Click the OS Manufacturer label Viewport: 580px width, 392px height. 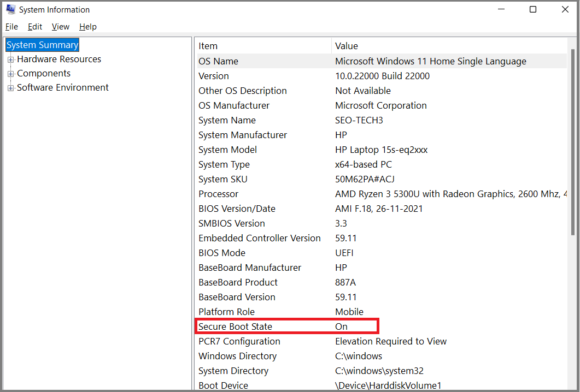(234, 105)
